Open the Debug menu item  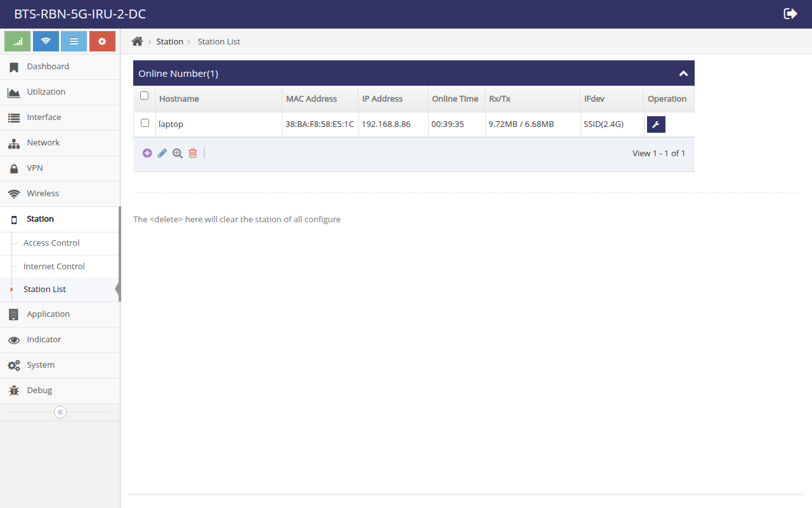[60, 391]
